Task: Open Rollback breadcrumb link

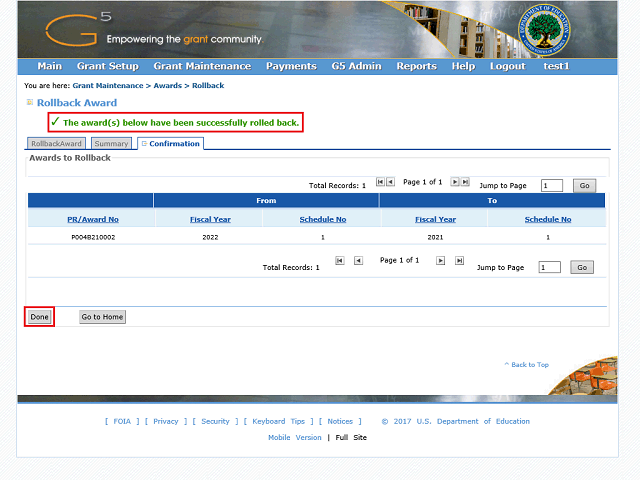Action: 208,86
